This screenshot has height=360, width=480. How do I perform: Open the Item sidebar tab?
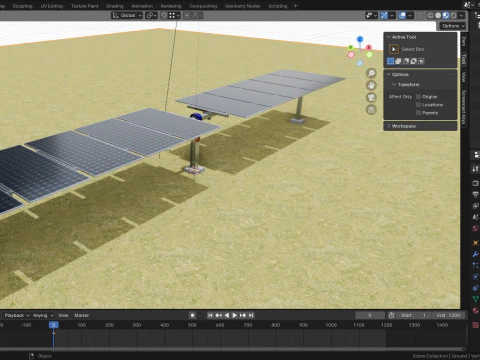464,42
